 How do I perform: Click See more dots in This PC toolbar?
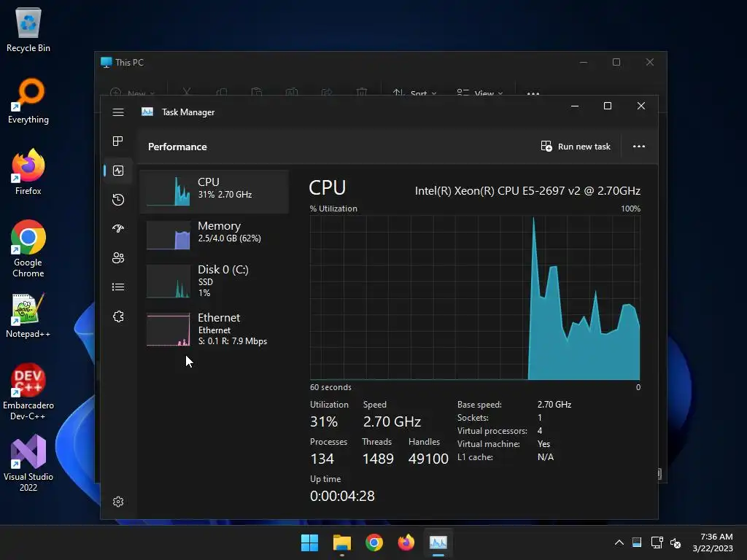(x=533, y=93)
